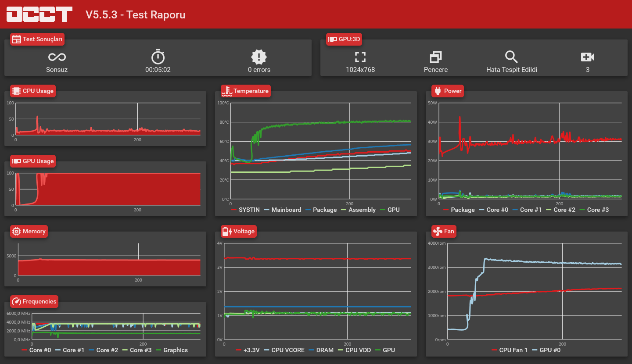Click the infinity Sonsuz icon
The height and width of the screenshot is (364, 632).
click(x=57, y=57)
